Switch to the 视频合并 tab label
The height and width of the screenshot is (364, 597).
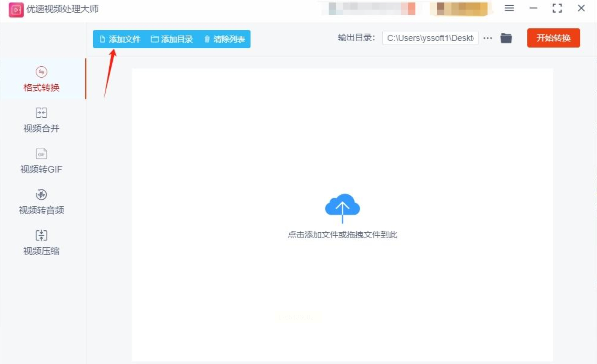(41, 129)
